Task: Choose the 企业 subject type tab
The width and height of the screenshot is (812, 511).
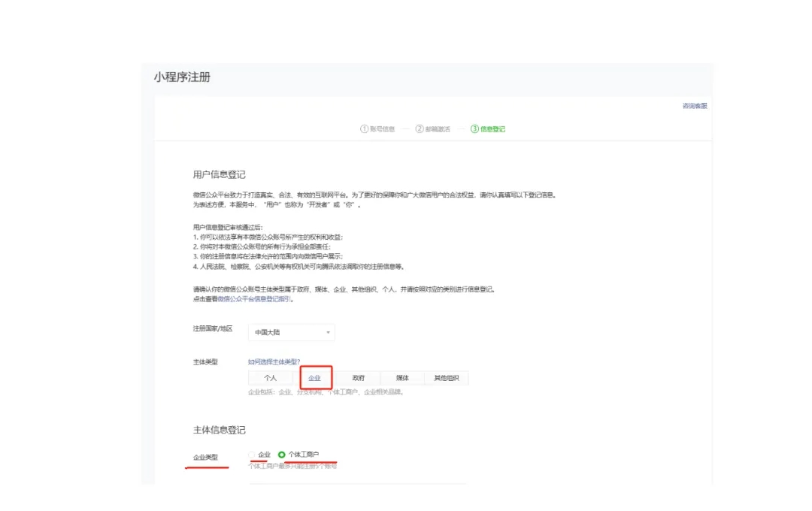Action: (x=315, y=378)
